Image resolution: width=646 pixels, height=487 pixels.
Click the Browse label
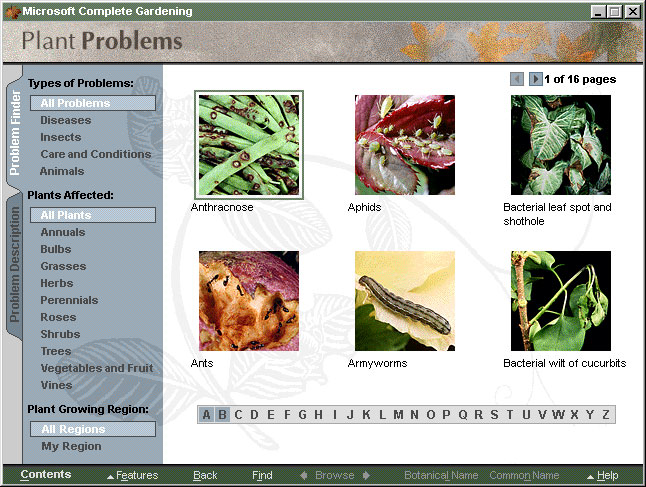(335, 475)
